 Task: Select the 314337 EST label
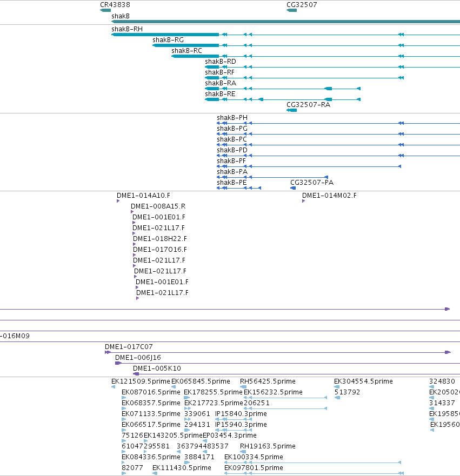point(442,403)
